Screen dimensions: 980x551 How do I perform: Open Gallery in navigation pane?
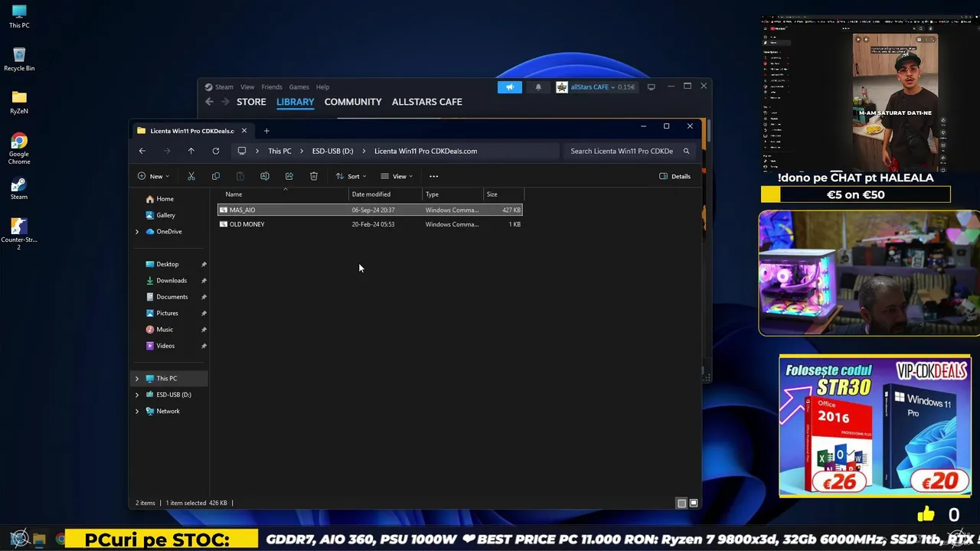click(165, 215)
